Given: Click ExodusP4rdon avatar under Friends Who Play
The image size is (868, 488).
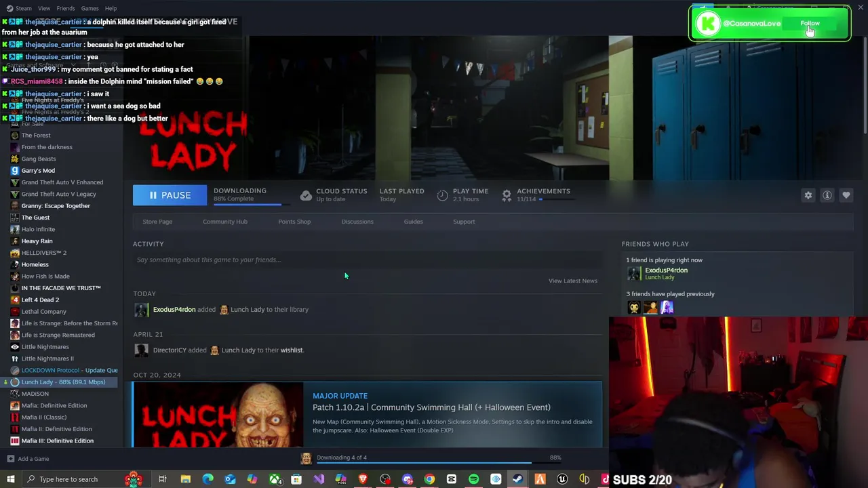Looking at the screenshot, I should [x=634, y=273].
